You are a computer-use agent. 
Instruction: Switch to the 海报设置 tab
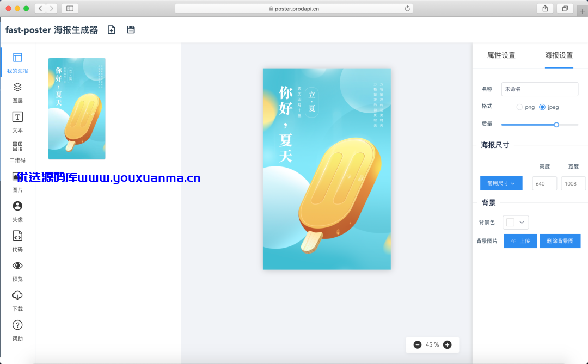(x=559, y=55)
